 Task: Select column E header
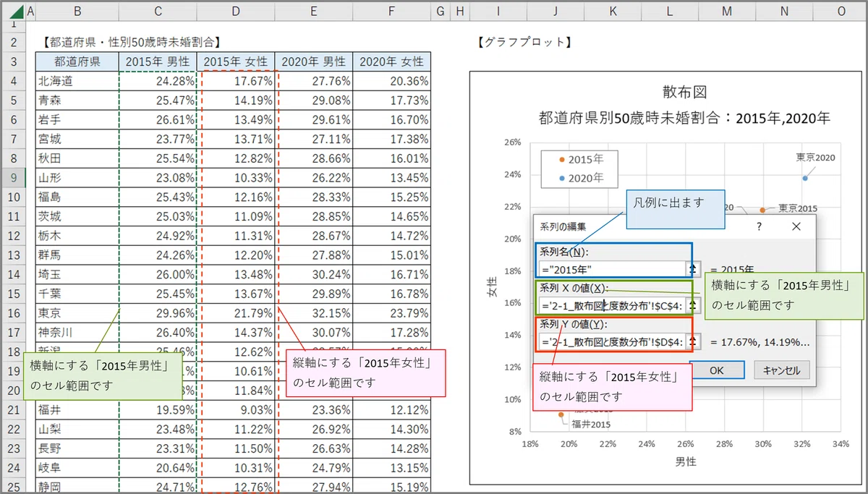313,11
